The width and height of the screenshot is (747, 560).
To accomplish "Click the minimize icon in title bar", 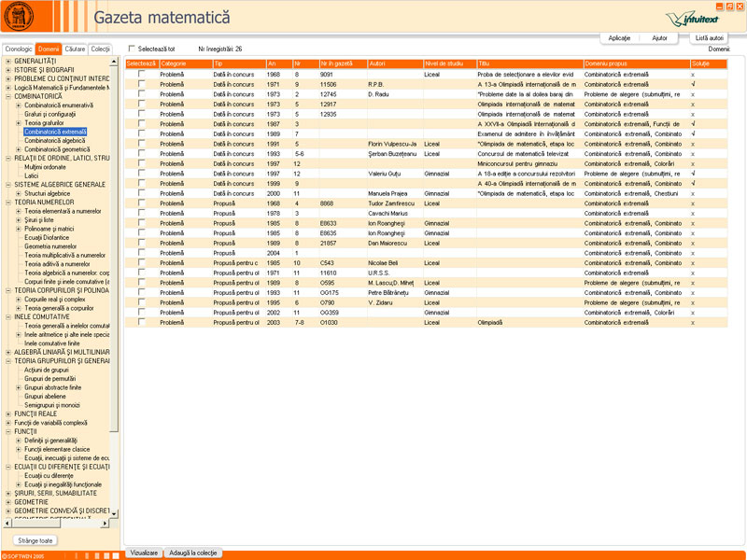I will tap(720, 7).
